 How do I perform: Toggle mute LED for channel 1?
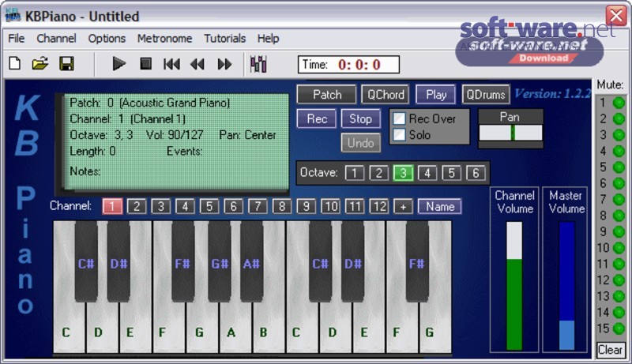(x=619, y=103)
